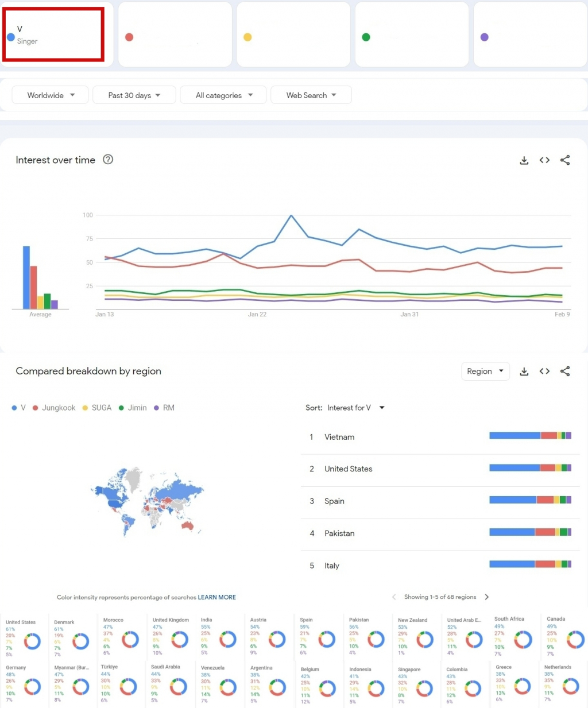Click the India donut chart
Image resolution: width=588 pixels, height=708 pixels.
point(228,639)
